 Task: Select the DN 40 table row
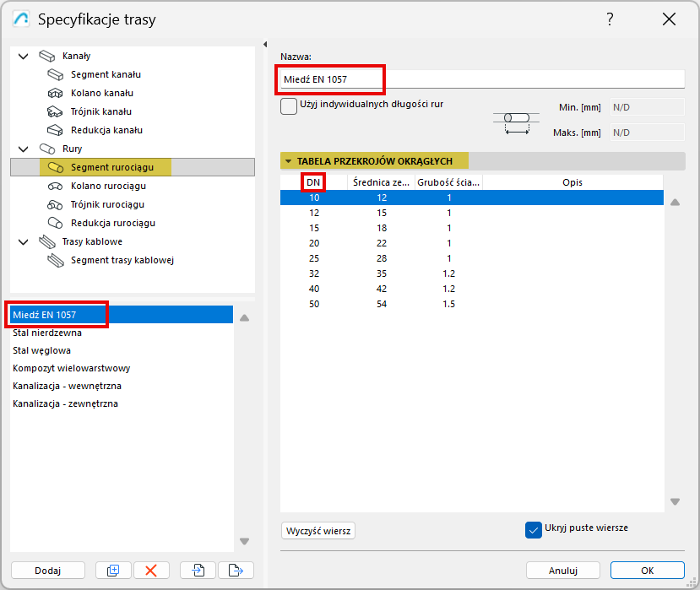coord(472,289)
